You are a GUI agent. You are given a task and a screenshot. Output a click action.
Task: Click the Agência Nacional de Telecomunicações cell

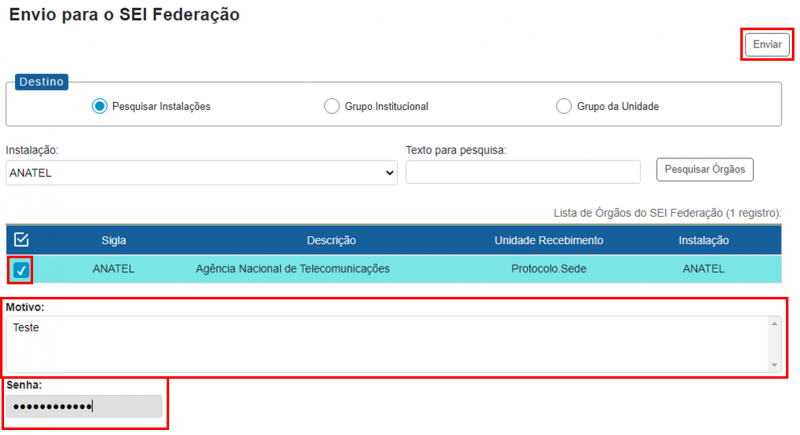293,269
